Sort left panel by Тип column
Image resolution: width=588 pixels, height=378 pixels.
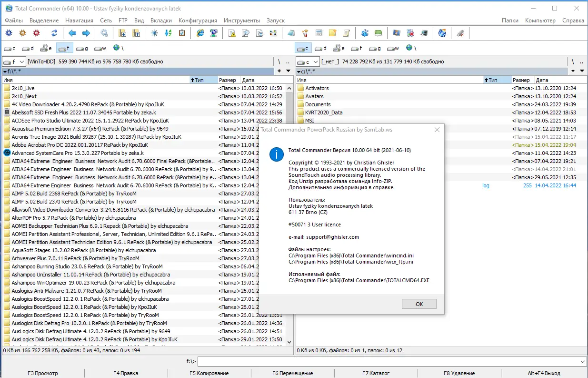tap(204, 80)
